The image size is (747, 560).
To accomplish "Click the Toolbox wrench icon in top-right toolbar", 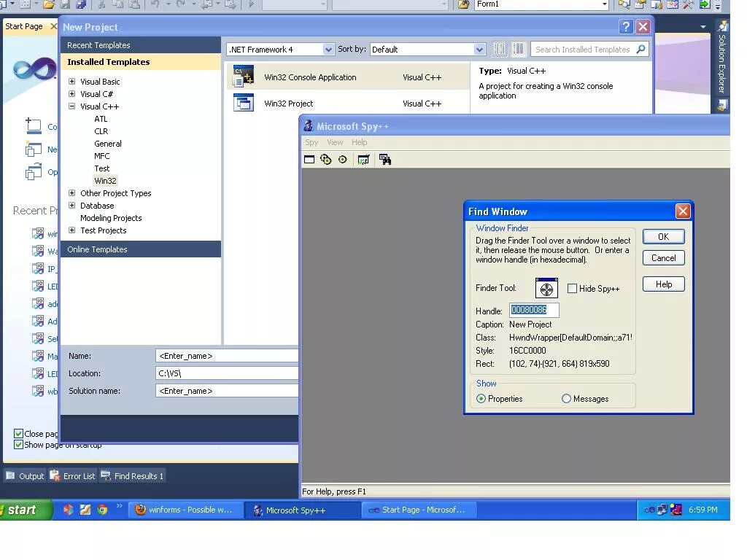I will [689, 5].
